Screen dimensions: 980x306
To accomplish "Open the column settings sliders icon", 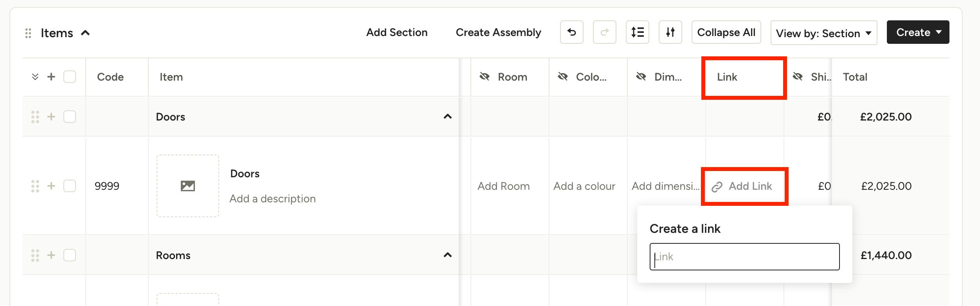I will [x=670, y=32].
